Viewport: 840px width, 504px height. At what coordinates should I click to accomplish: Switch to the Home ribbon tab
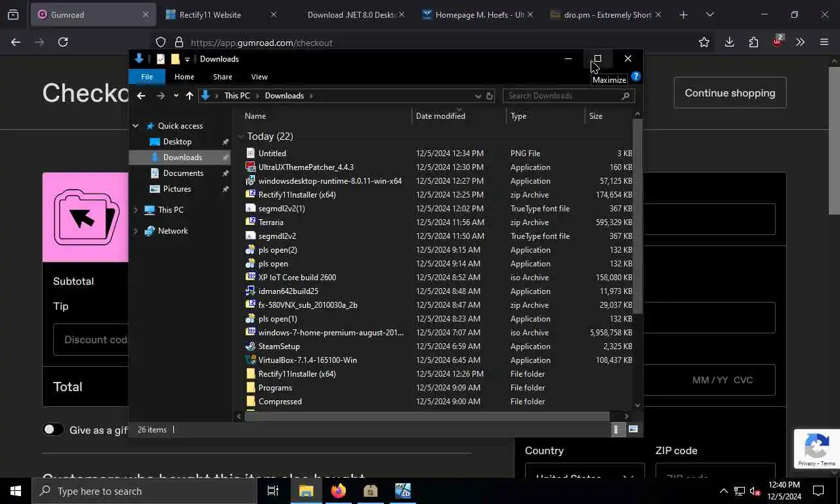184,77
